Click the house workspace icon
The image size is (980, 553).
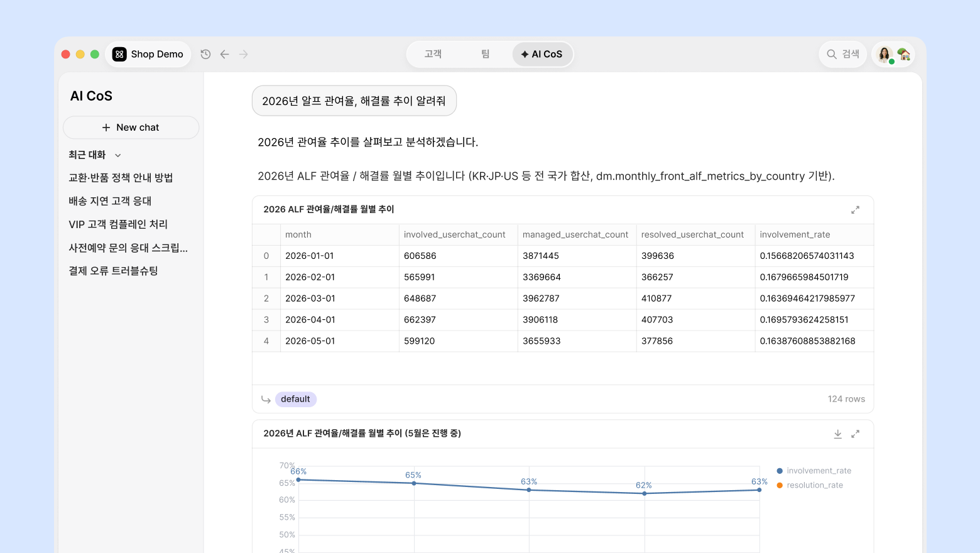(903, 54)
